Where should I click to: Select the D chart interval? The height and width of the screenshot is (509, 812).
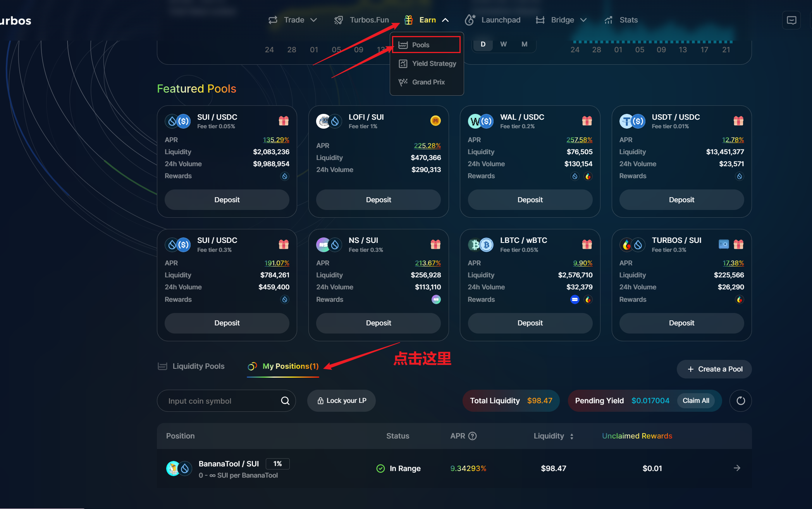pyautogui.click(x=483, y=44)
